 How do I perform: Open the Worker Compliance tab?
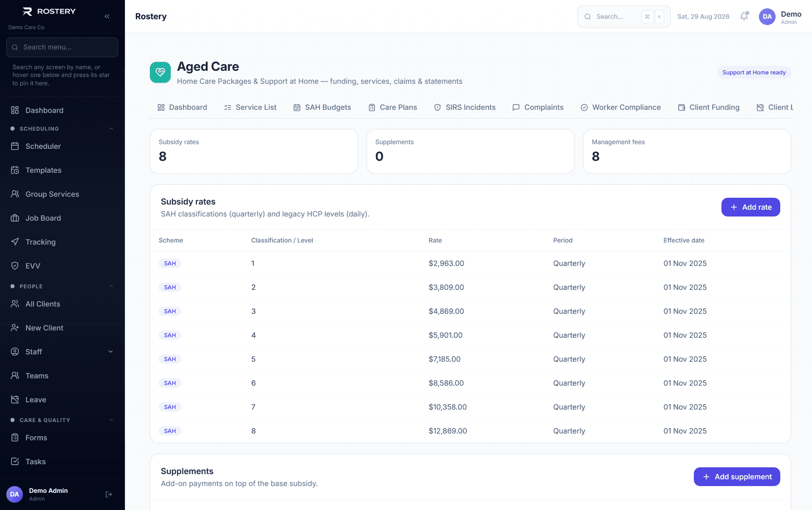pos(620,107)
